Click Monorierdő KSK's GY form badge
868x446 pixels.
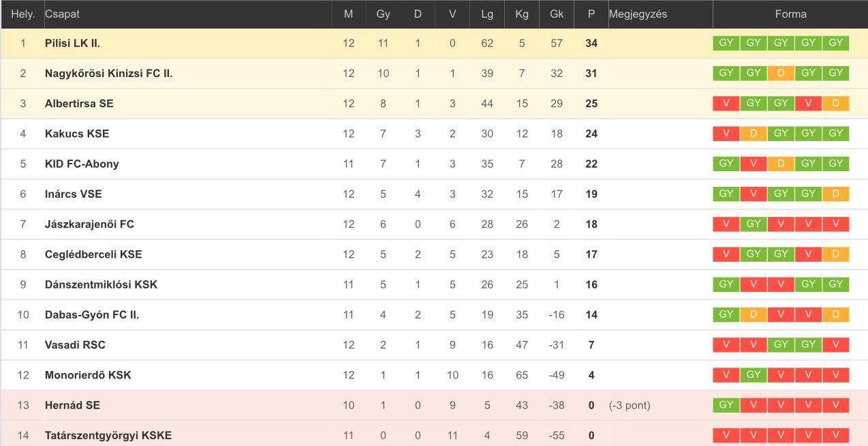point(754,375)
